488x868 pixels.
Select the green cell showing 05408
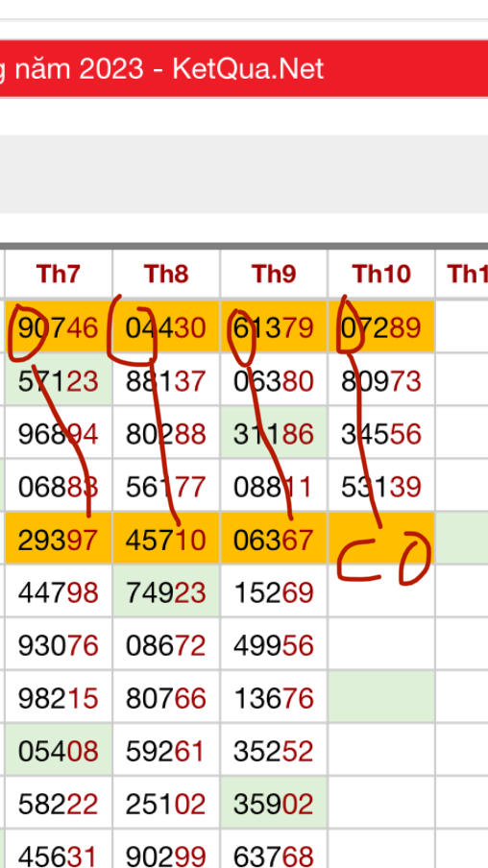59,751
